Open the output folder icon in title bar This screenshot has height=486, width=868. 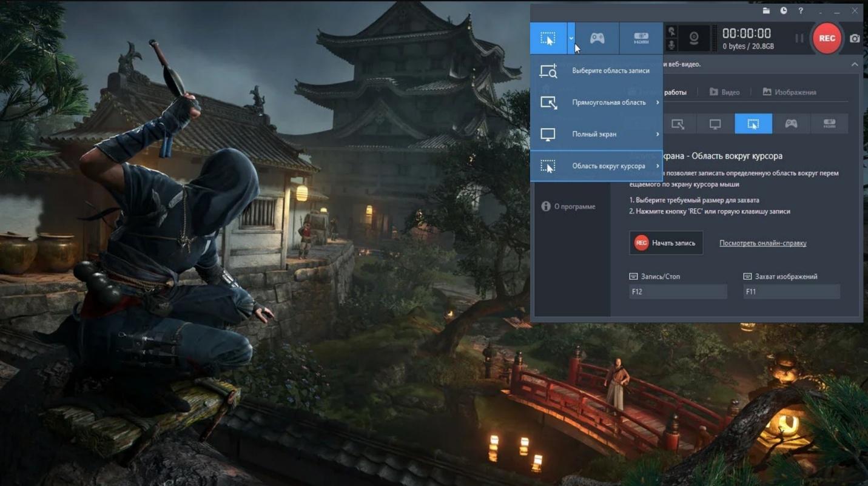(x=766, y=11)
